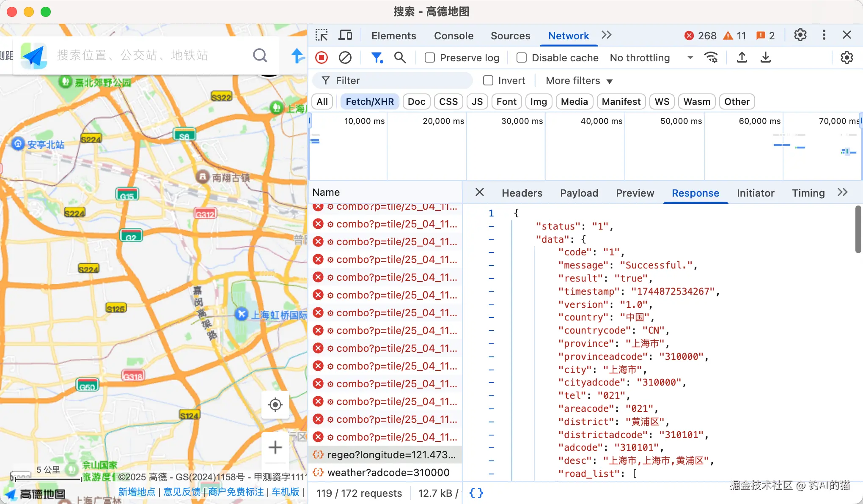Screen dimensions: 863x504
Task: Click Export HAR download icon
Action: coord(765,58)
